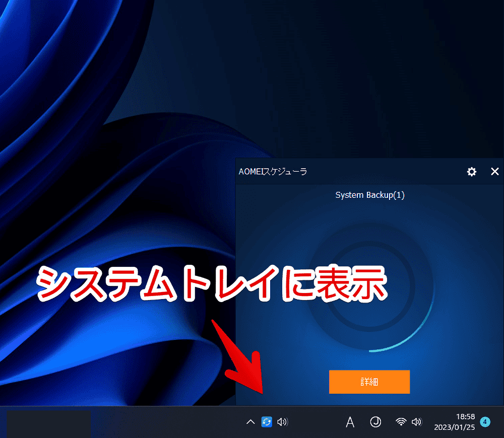This screenshot has width=504, height=438.
Task: Open the AOMEI Backupper tray icon
Action: point(267,421)
